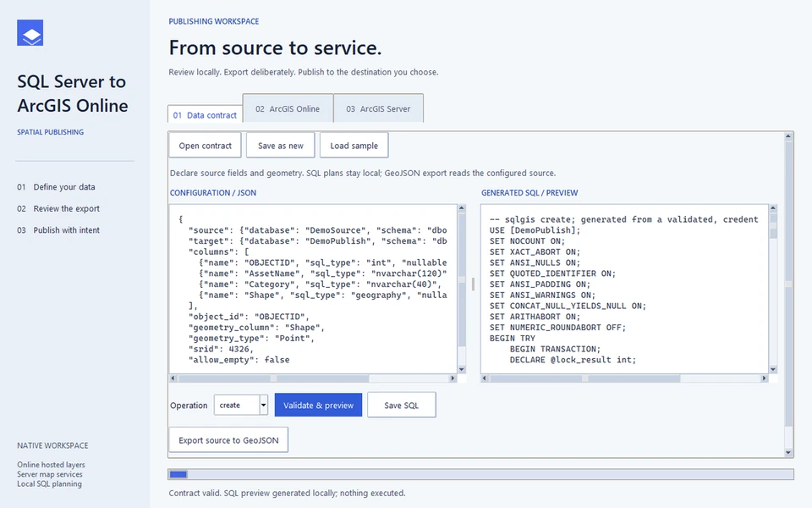812x508 pixels.
Task: Click the Operation label
Action: (x=189, y=406)
